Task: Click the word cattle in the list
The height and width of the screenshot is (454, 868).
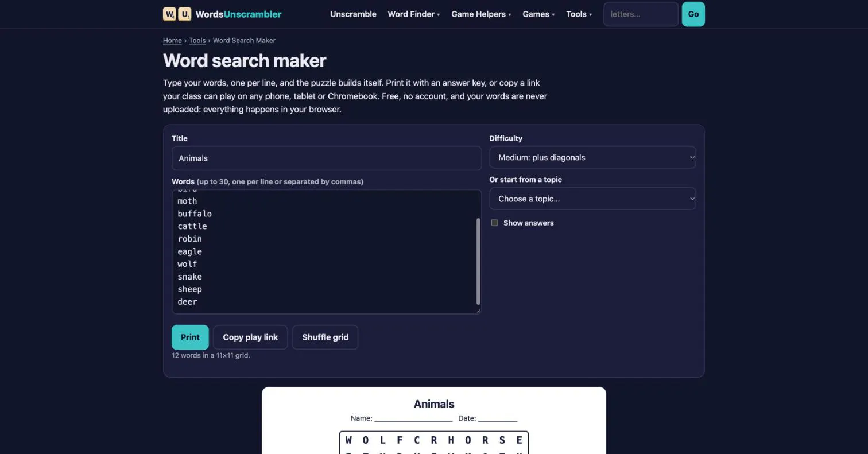Action: point(192,226)
